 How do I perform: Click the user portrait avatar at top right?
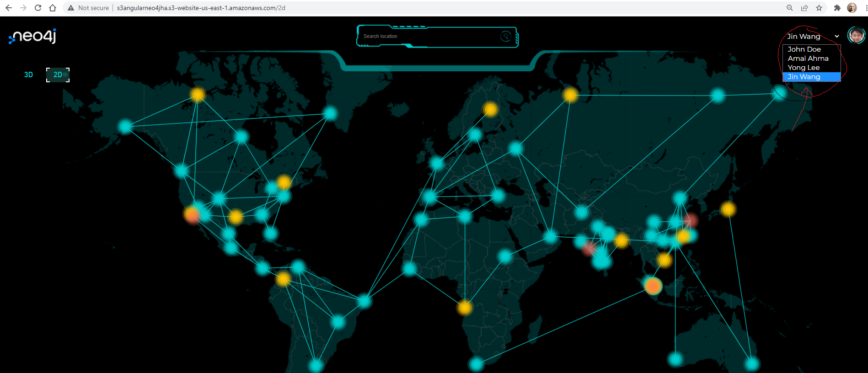coord(856,35)
